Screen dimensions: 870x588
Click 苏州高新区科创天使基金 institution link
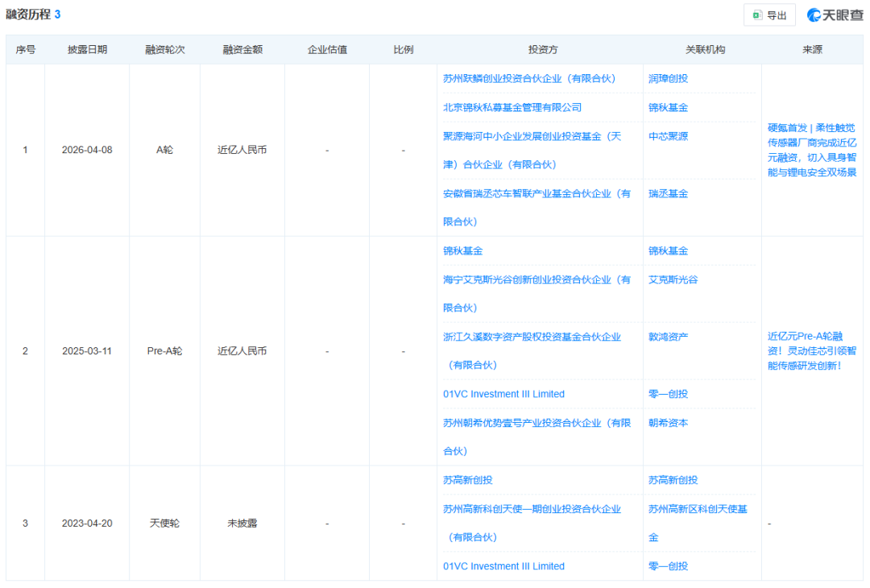[x=698, y=509]
